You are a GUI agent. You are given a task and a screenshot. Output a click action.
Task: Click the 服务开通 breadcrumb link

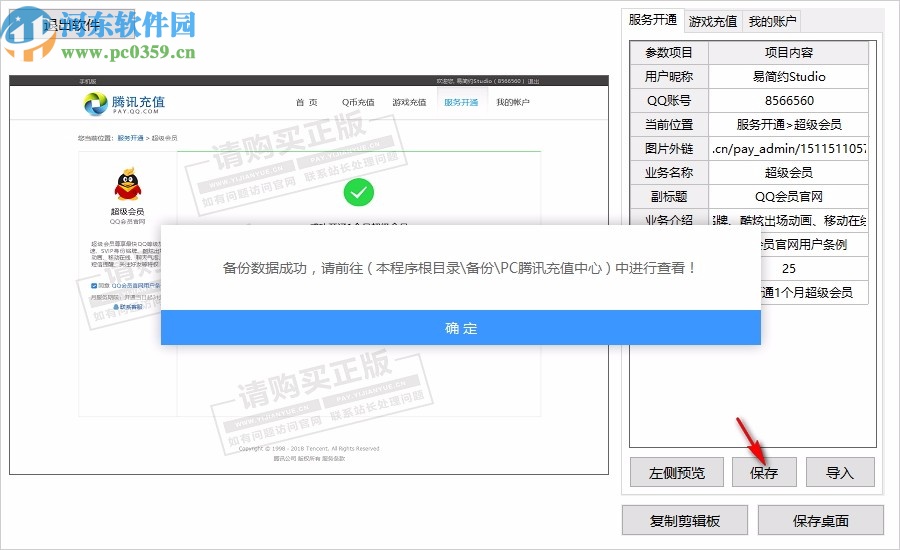[130, 138]
